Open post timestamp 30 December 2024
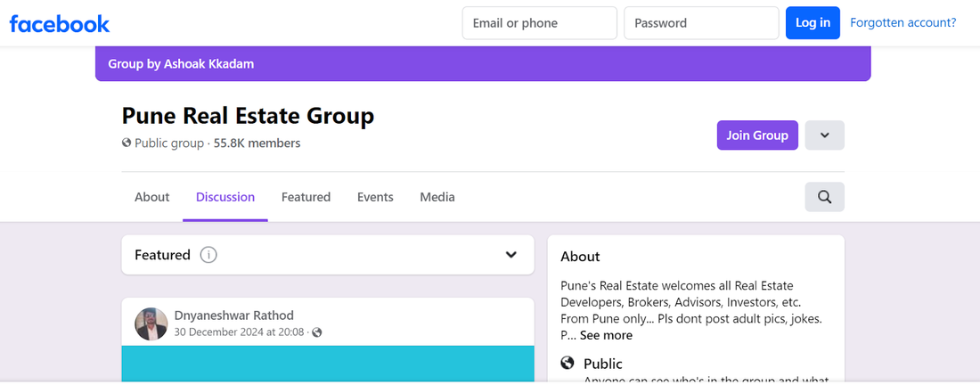Image resolution: width=980 pixels, height=385 pixels. (240, 332)
